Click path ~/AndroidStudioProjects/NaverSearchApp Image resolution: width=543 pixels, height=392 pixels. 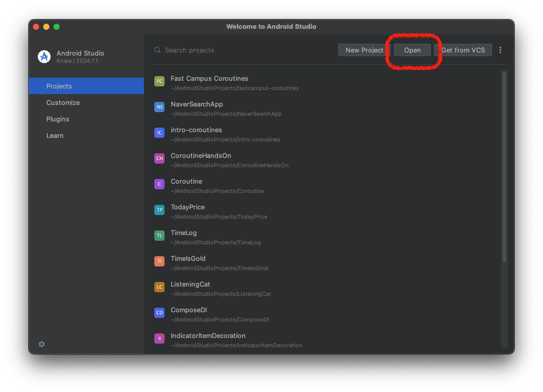tap(226, 114)
